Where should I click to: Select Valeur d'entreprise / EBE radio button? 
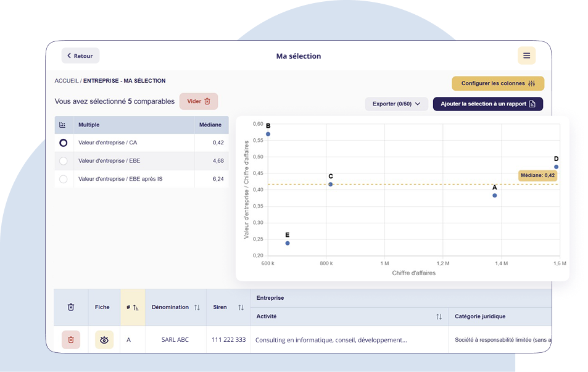point(64,161)
